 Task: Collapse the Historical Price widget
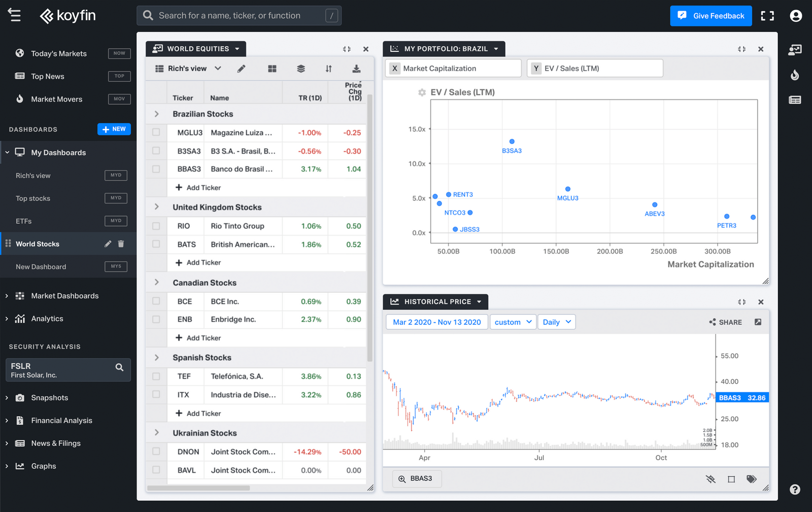point(741,302)
